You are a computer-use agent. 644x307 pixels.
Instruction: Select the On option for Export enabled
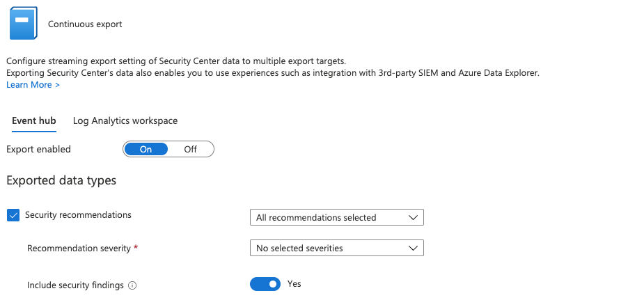click(x=146, y=149)
